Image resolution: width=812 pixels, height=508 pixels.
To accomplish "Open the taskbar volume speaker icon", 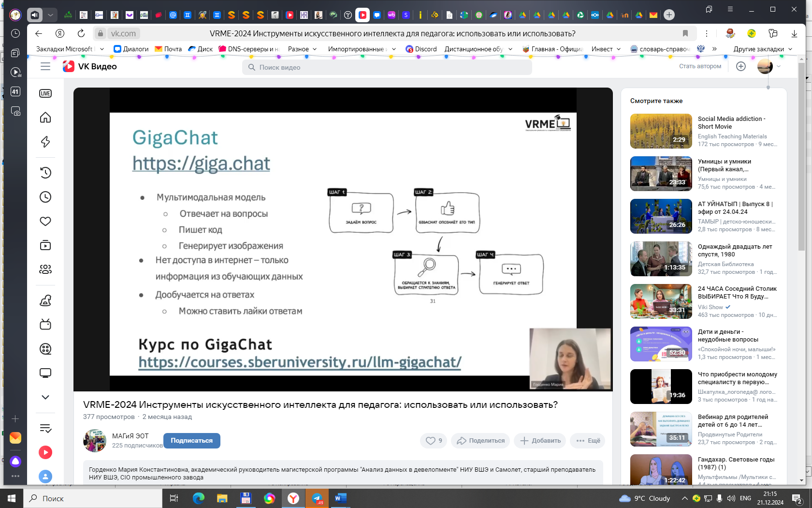I will coord(731,498).
